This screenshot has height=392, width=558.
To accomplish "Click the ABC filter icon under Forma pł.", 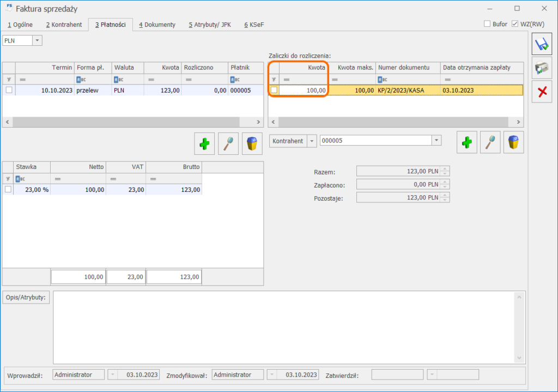I will click(x=81, y=80).
